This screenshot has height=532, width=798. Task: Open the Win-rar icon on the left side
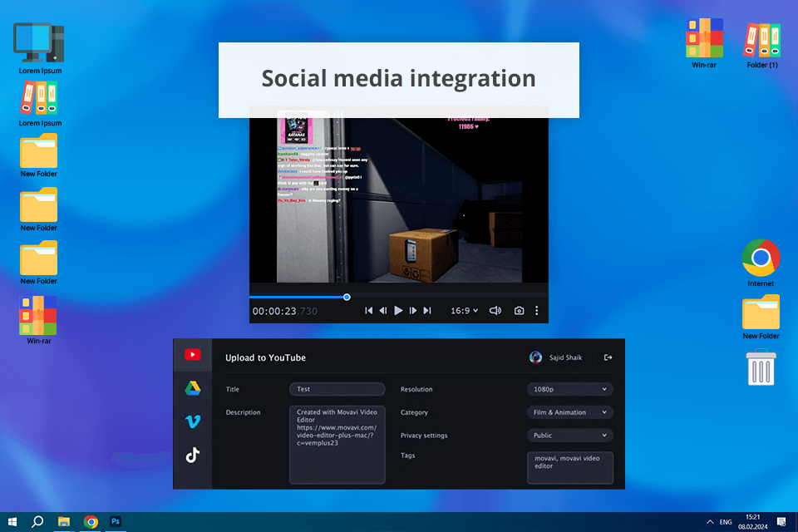point(39,320)
